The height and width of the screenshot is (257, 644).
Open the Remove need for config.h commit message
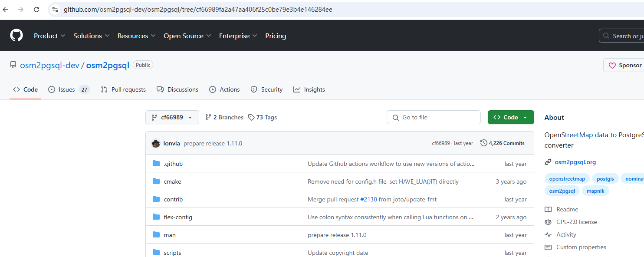point(383,181)
